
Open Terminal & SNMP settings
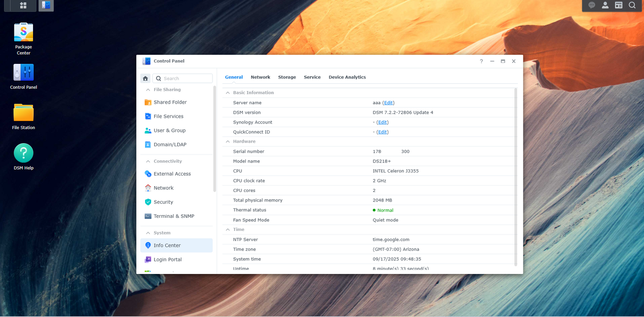click(176, 216)
